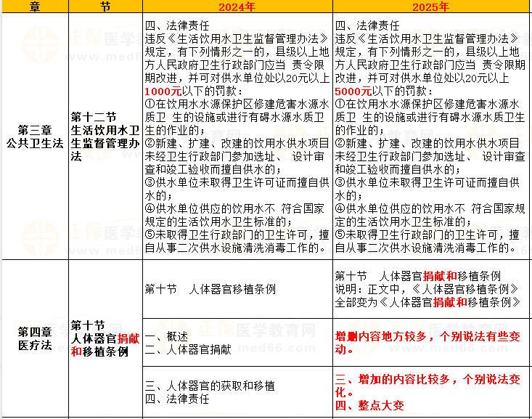This screenshot has height=419, width=532.
Task: Select 2024 cell "三、人体器官的获取和移植"
Action: point(210,386)
